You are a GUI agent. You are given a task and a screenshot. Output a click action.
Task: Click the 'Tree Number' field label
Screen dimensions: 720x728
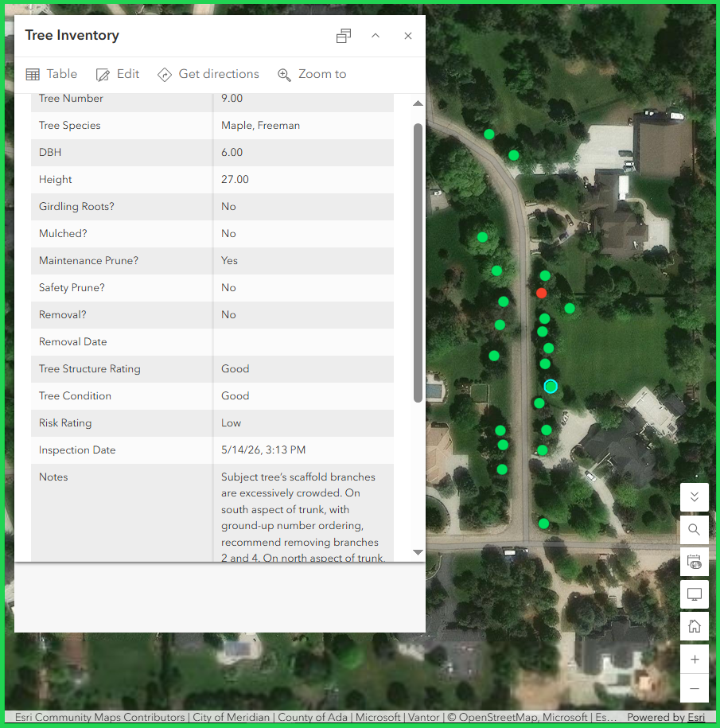coord(71,99)
